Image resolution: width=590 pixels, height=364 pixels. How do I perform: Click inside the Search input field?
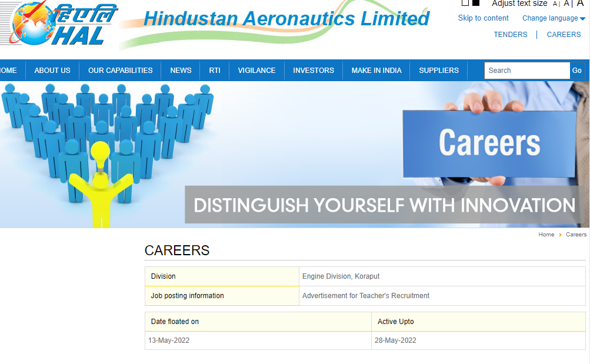526,71
